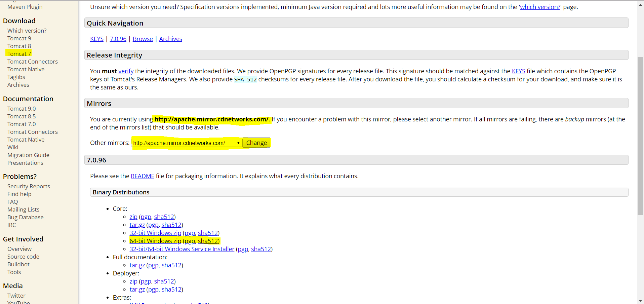The height and width of the screenshot is (304, 644).
Task: Open the FAQ sidebar link
Action: tap(12, 202)
